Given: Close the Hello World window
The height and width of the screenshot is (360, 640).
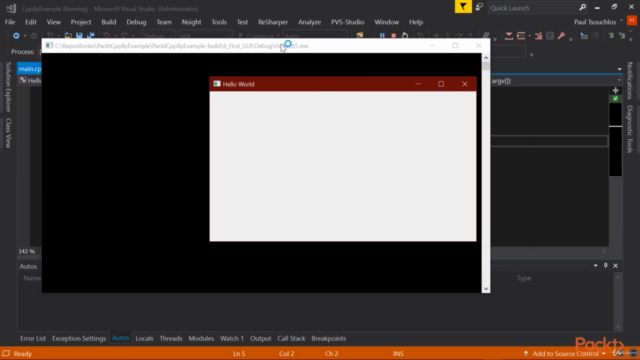Looking at the screenshot, I should (464, 84).
